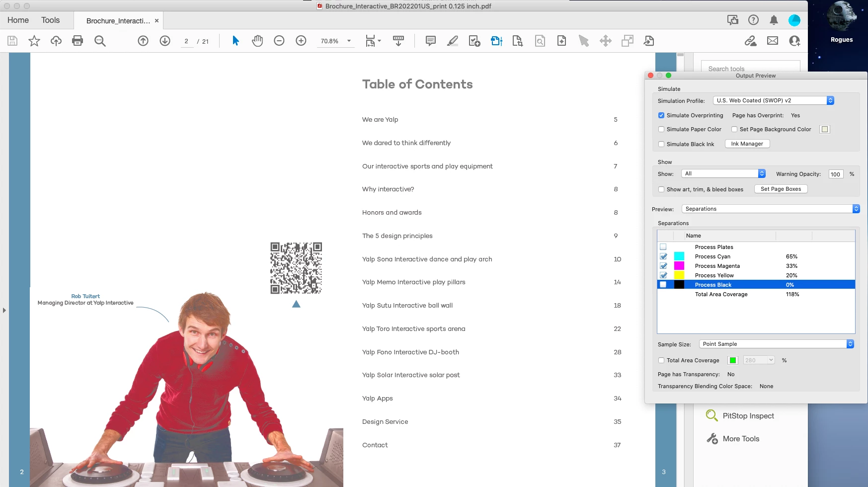Screen dimensions: 868x487
Task: Select the highlighter pen tool
Action: point(452,41)
